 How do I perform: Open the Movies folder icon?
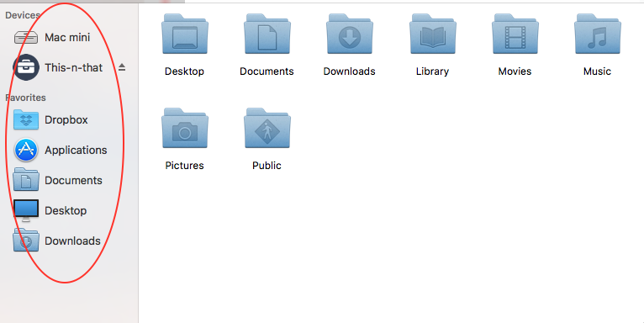515,34
